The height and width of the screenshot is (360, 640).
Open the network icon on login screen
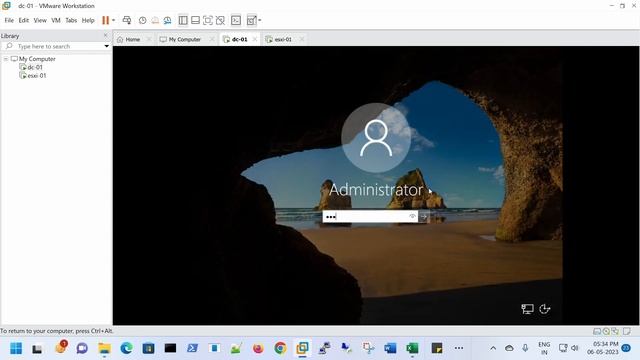[x=527, y=309]
